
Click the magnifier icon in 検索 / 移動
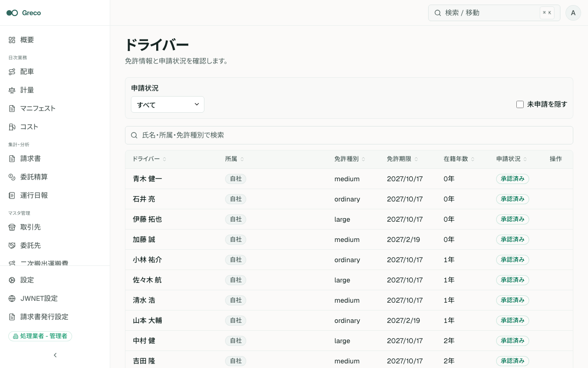click(438, 13)
